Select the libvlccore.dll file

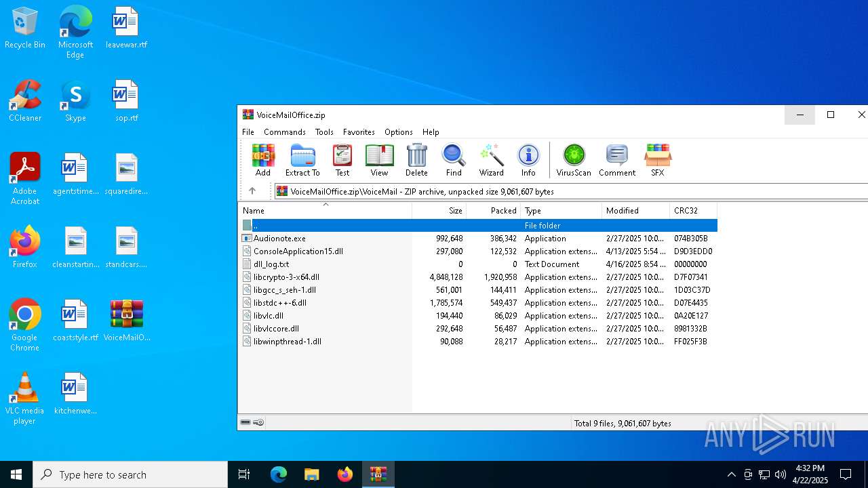478,329
